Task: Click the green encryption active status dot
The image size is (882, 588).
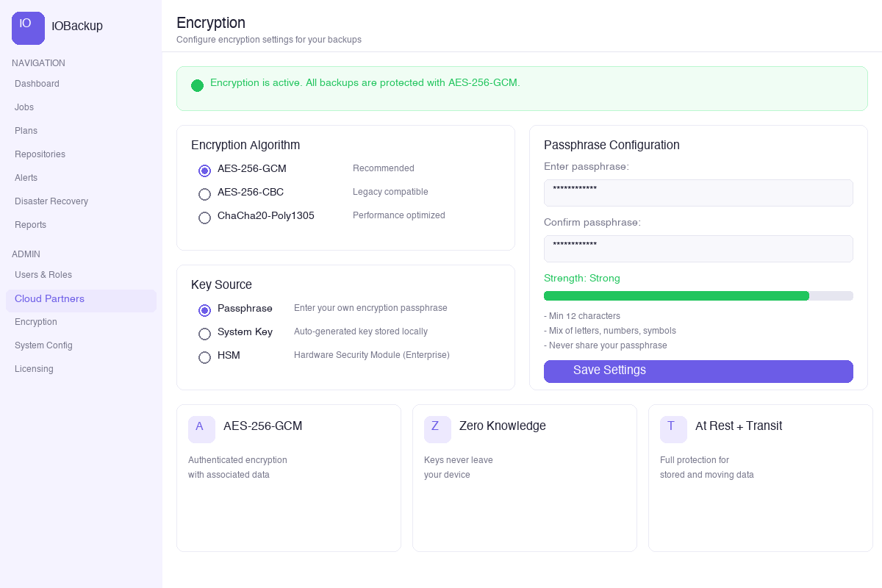Action: (x=197, y=86)
